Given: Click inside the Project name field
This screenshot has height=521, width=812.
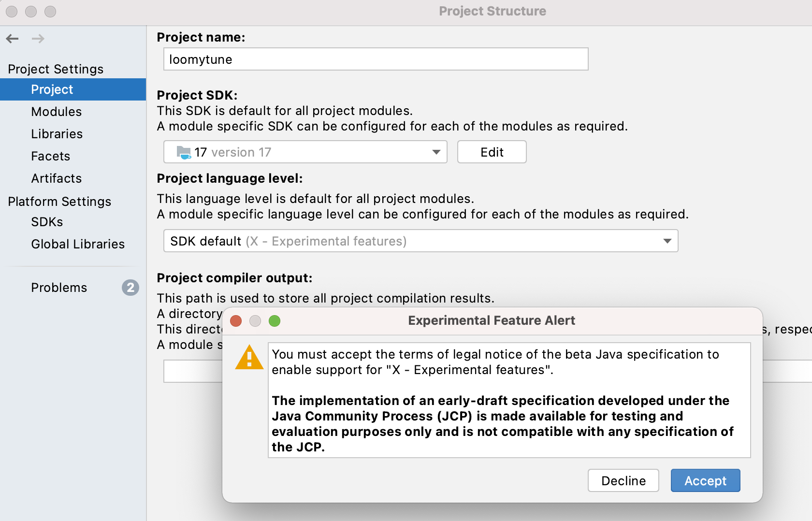Looking at the screenshot, I should click(x=376, y=59).
